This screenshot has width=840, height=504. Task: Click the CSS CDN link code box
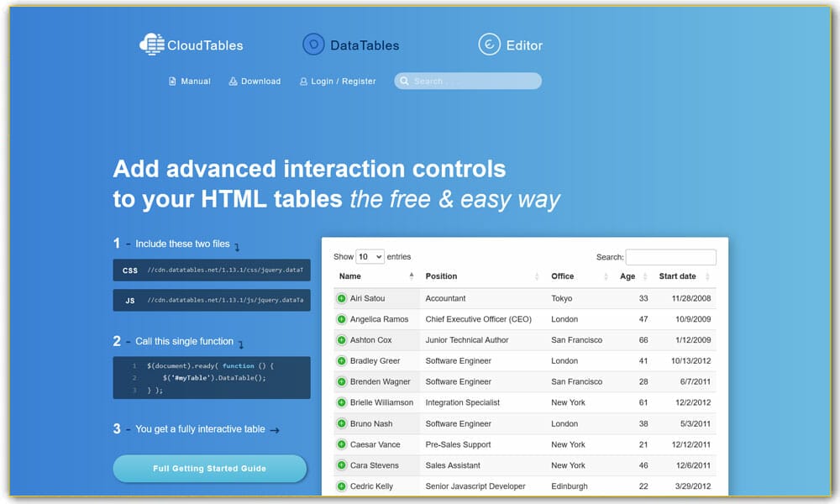click(x=212, y=270)
